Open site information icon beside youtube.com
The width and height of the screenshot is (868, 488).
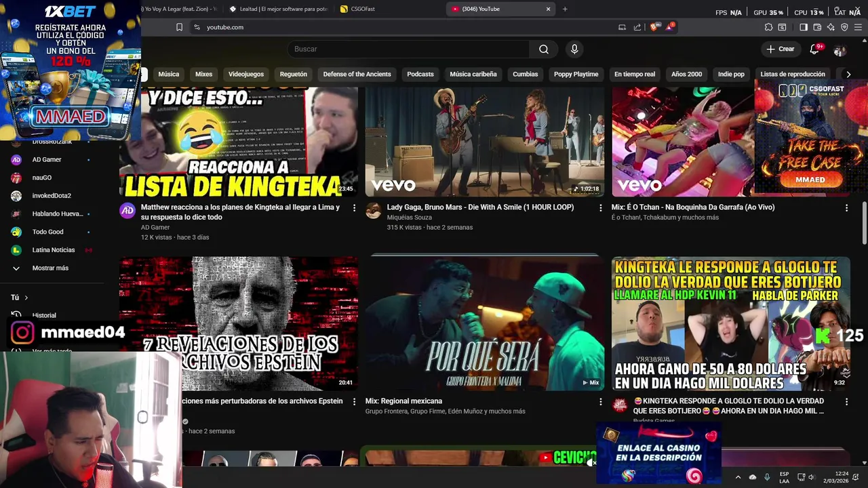(x=197, y=27)
